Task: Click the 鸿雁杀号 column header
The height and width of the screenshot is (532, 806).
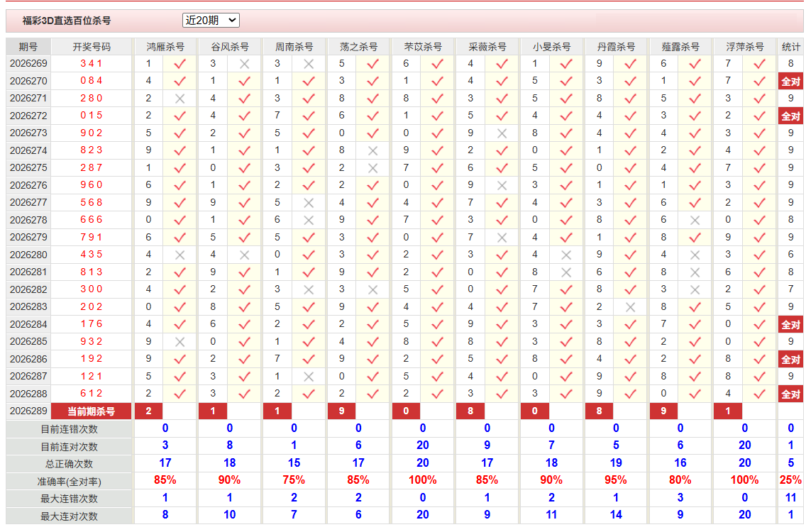Action: pyautogui.click(x=165, y=47)
